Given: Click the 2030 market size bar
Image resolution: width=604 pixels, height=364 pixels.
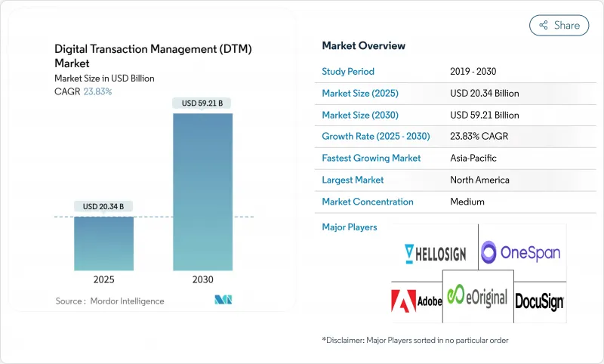Looking at the screenshot, I should coord(202,192).
